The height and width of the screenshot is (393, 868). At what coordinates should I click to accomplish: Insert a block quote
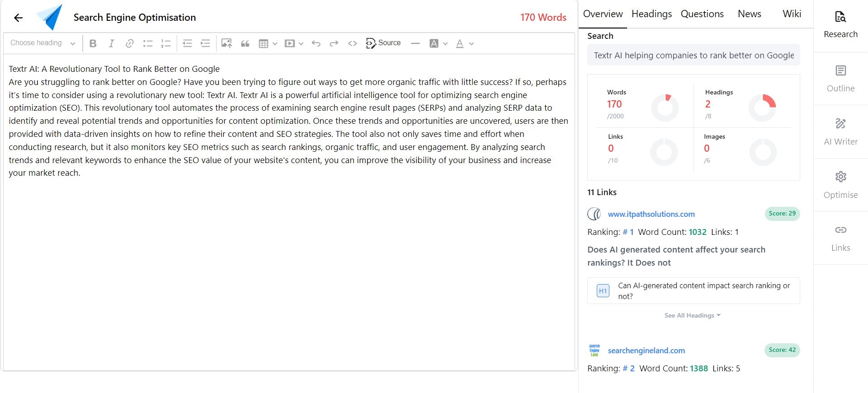245,43
